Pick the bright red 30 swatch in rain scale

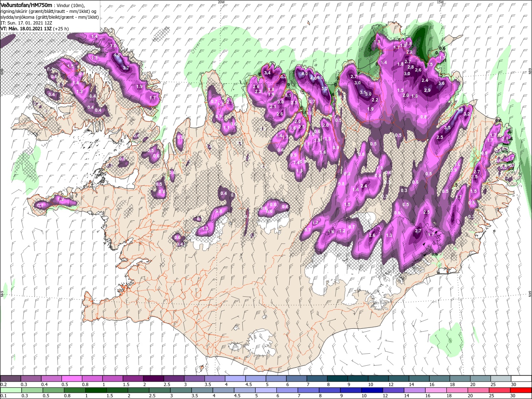(x=520, y=390)
